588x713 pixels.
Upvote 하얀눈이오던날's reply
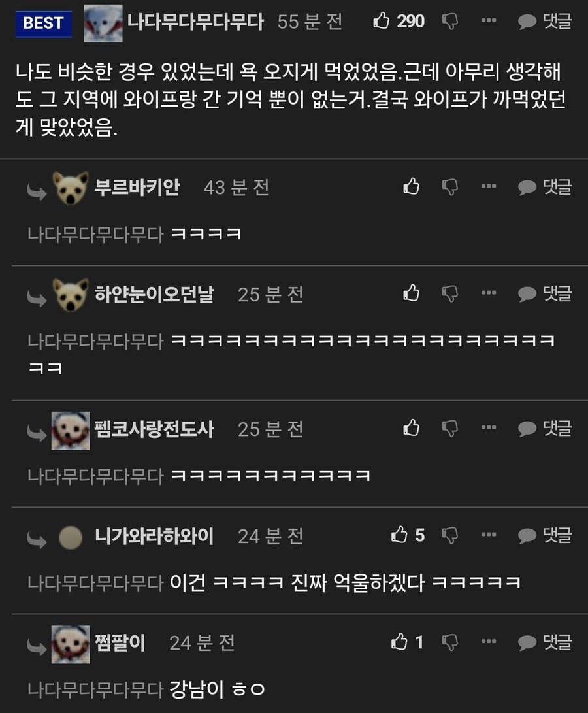[411, 293]
